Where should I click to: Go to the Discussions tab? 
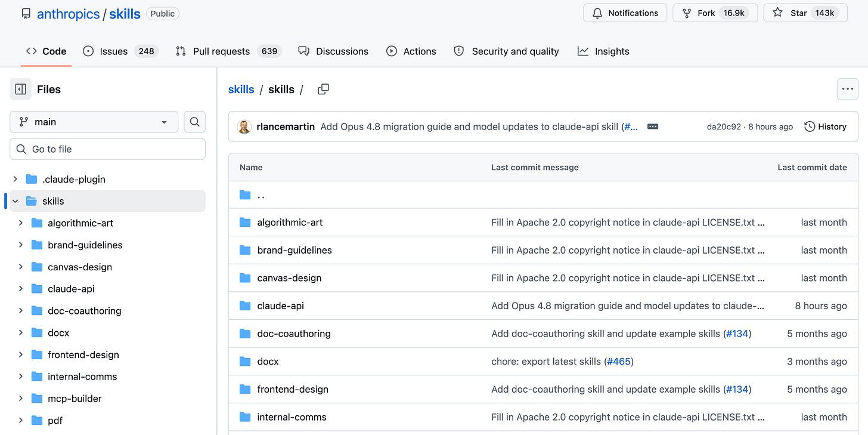333,51
